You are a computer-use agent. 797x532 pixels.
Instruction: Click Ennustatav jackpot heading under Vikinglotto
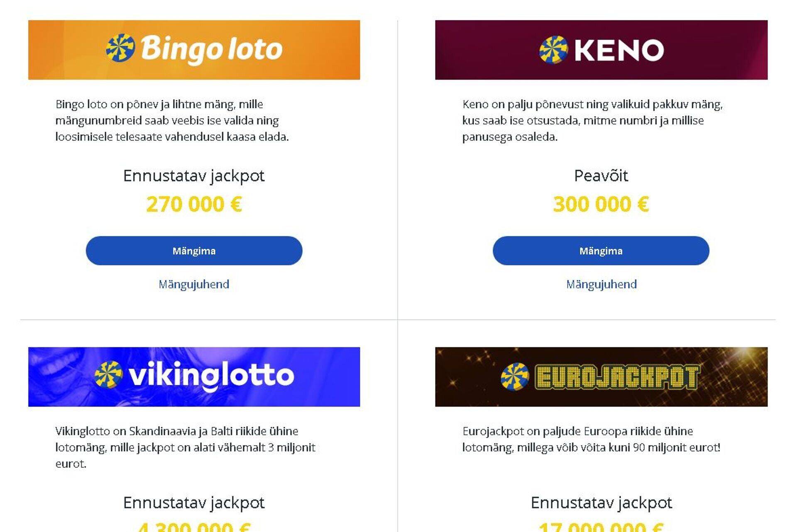(194, 503)
